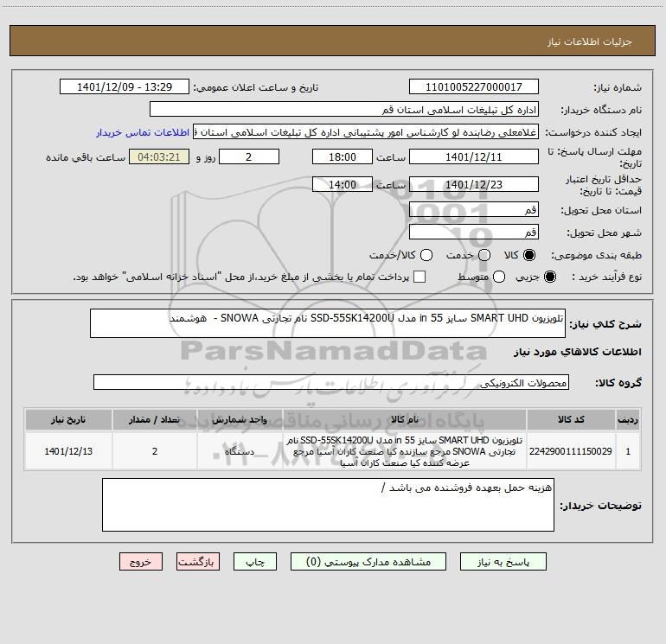666x644 pixels.
Task: Select the کالا/خدمت radio button
Action: [x=426, y=255]
